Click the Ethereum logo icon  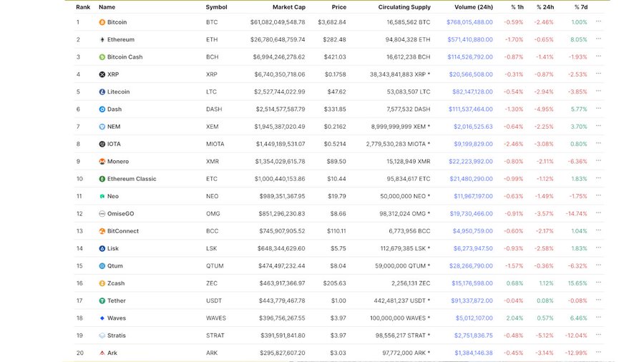pyautogui.click(x=102, y=39)
